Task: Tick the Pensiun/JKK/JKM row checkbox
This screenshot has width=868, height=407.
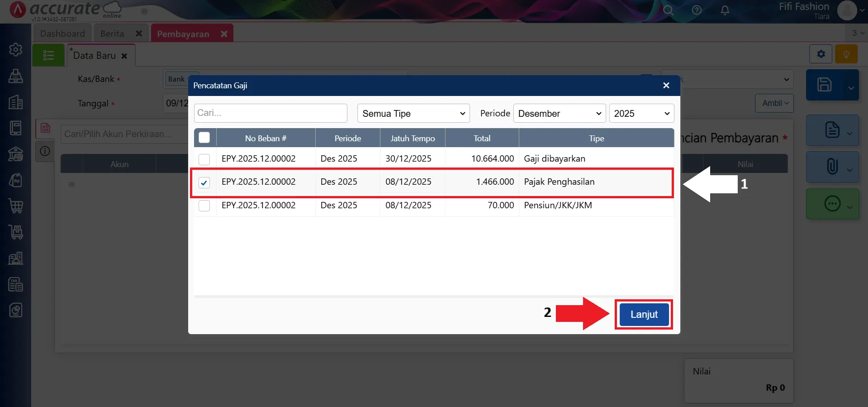Action: pos(204,206)
